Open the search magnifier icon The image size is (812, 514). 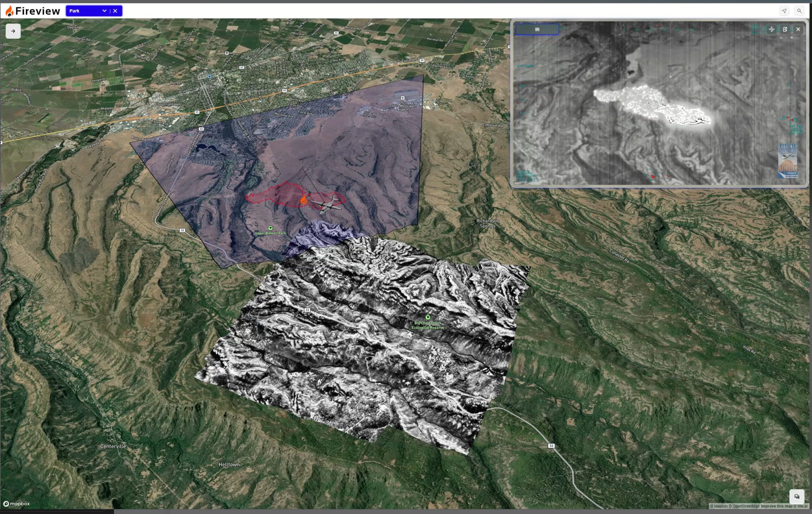click(799, 11)
